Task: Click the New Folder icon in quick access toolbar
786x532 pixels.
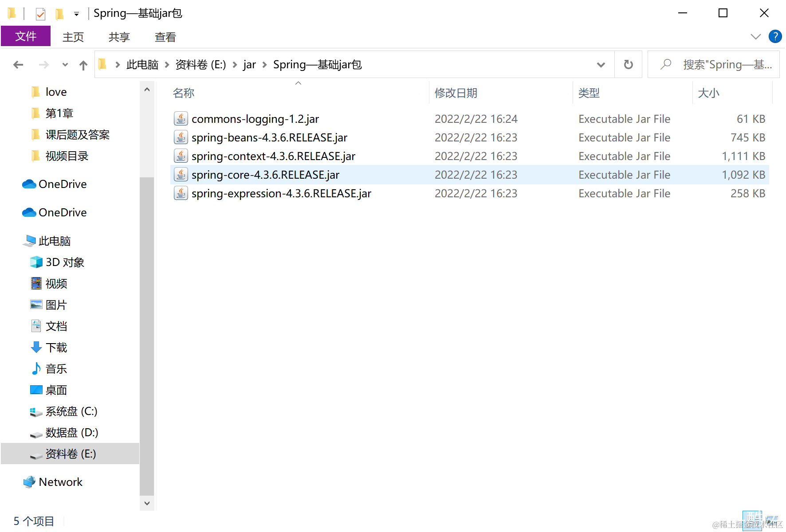Action: (59, 14)
